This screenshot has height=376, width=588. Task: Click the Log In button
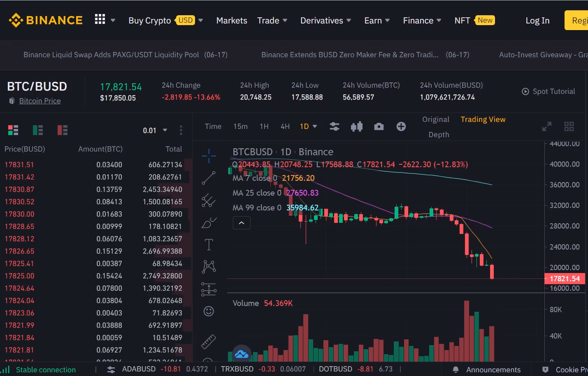point(537,21)
